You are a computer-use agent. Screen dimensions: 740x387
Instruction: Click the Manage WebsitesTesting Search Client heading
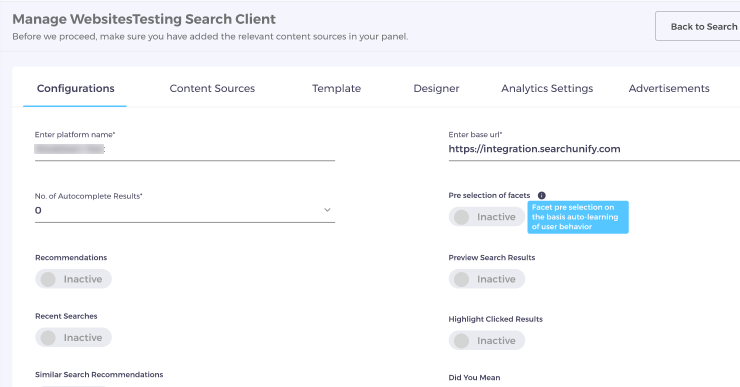pyautogui.click(x=144, y=19)
